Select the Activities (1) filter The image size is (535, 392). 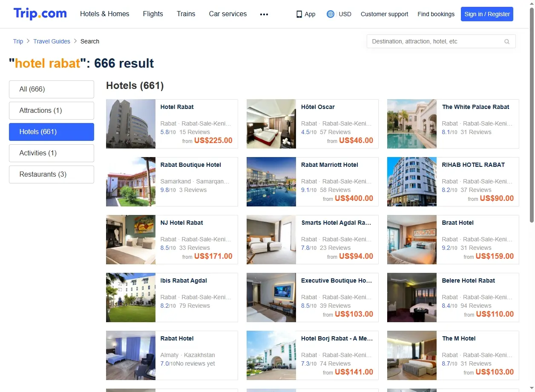pyautogui.click(x=52, y=153)
